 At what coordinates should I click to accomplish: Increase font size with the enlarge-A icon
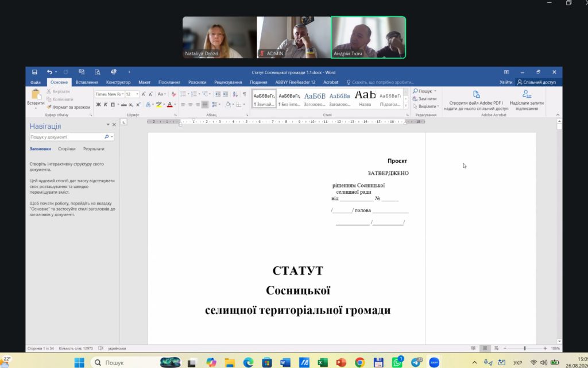[x=144, y=94]
